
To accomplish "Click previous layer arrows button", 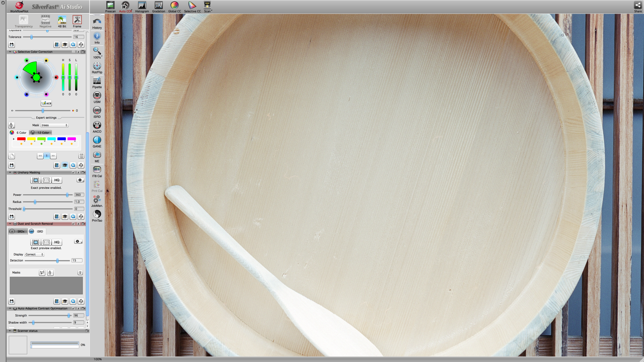I will (40, 156).
